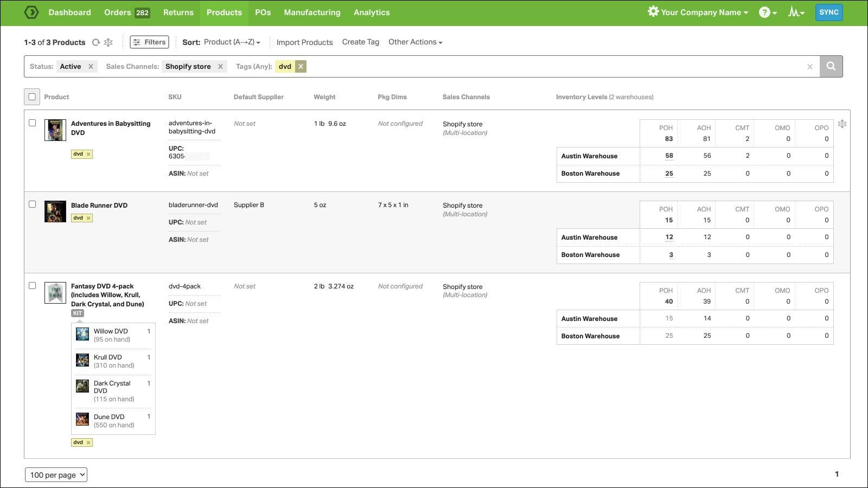The height and width of the screenshot is (488, 868).
Task: Click the KIT badge on Fantasy DVD 4-pack
Action: click(78, 313)
